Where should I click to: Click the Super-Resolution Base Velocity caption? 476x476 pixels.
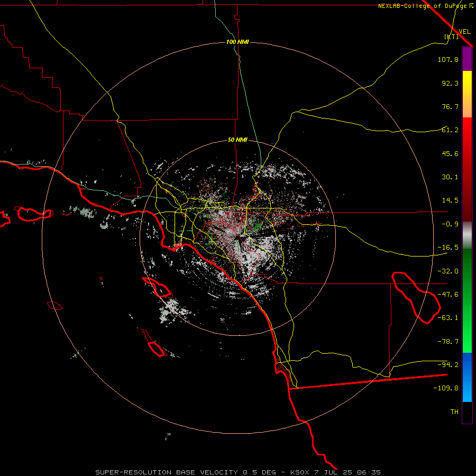pyautogui.click(x=238, y=472)
